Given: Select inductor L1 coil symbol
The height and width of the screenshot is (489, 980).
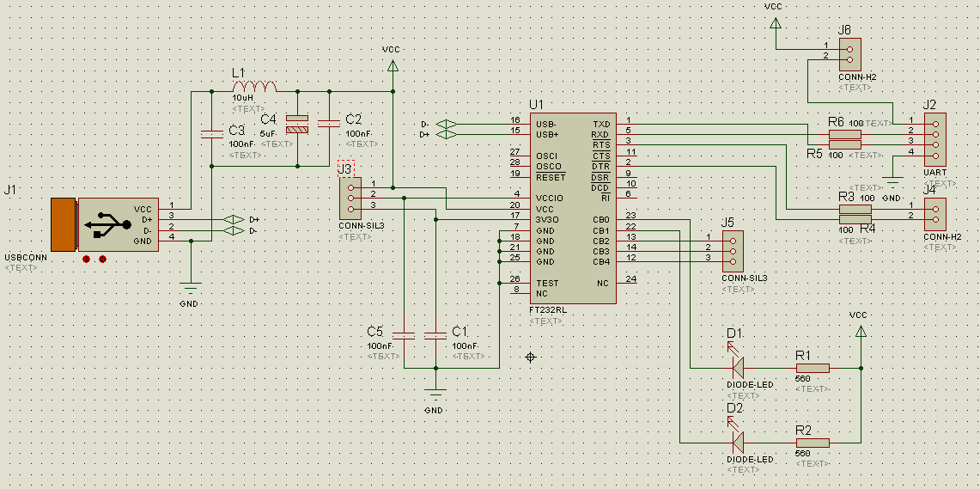Looking at the screenshot, I should click(x=254, y=88).
